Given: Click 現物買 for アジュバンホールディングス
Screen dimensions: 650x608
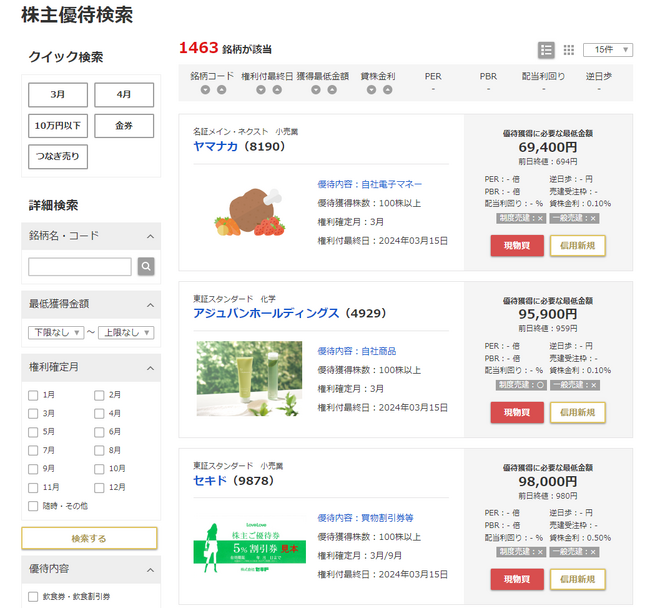Looking at the screenshot, I should click(x=516, y=412).
